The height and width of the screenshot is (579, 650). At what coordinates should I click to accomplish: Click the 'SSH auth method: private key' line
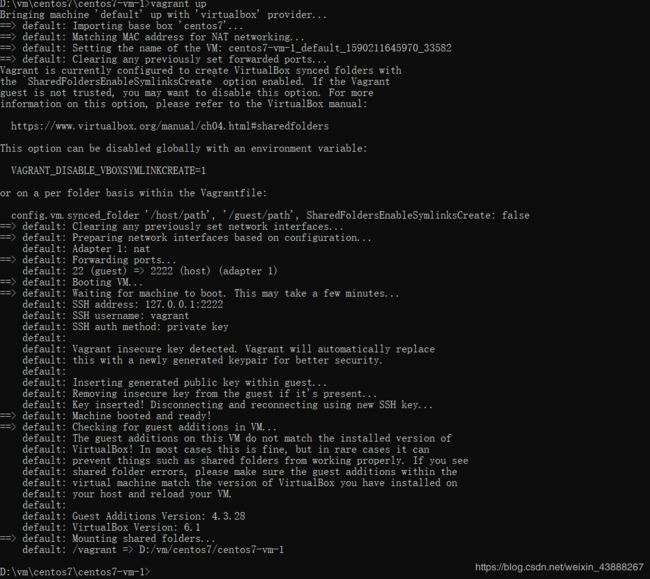125,327
